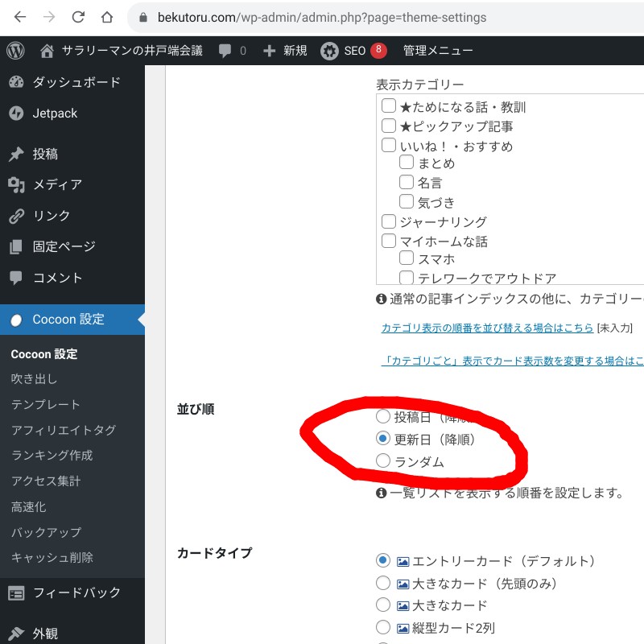
Task: Check 気づき subcategory
Action: click(407, 201)
